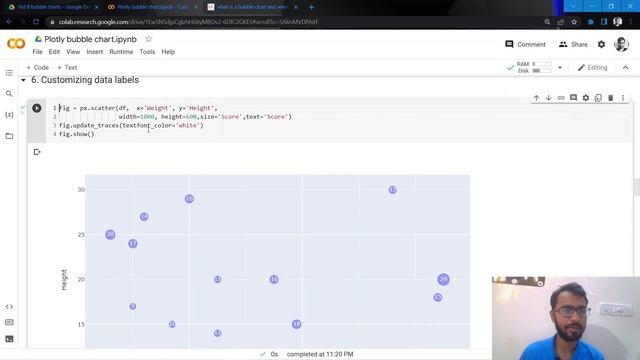Move cell up with arrow icon

[536, 98]
